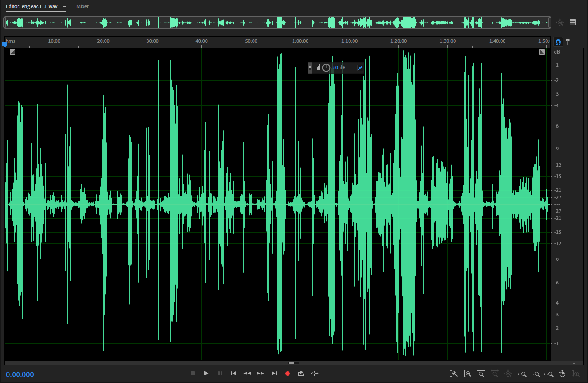This screenshot has width=588, height=383.
Task: Click the fade-in handle at top left
Action: click(x=13, y=52)
